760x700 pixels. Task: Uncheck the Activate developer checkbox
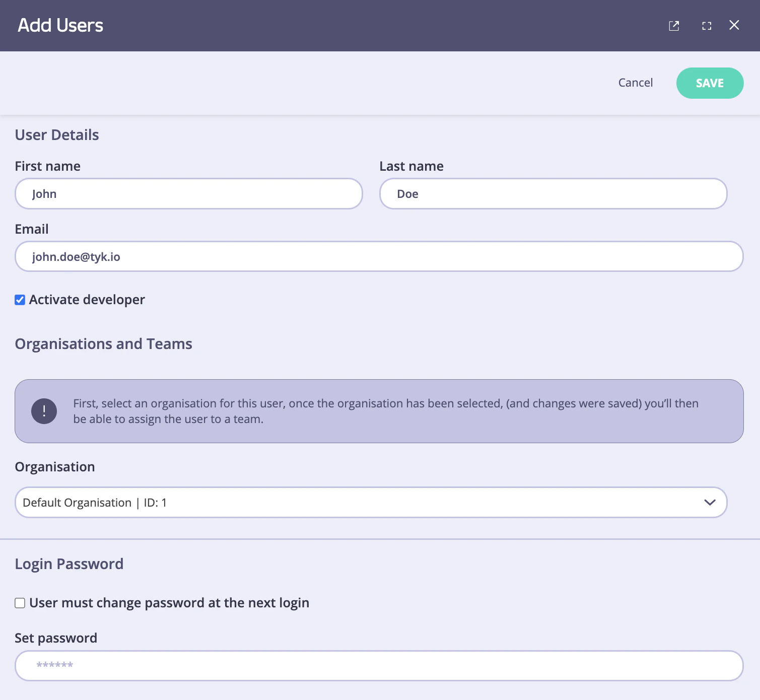pos(20,300)
